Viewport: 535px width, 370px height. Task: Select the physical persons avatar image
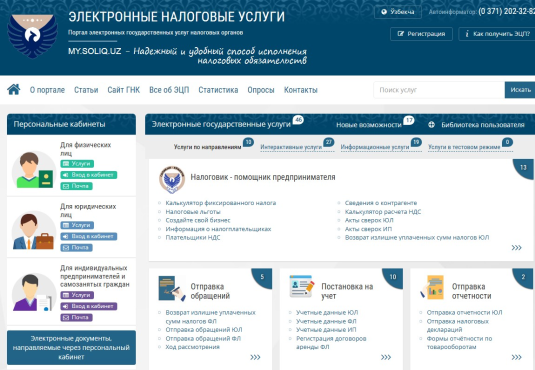click(x=34, y=170)
